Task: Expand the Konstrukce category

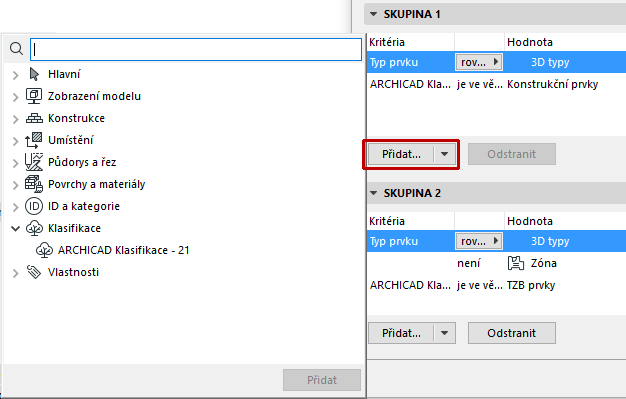Action: tap(16, 119)
